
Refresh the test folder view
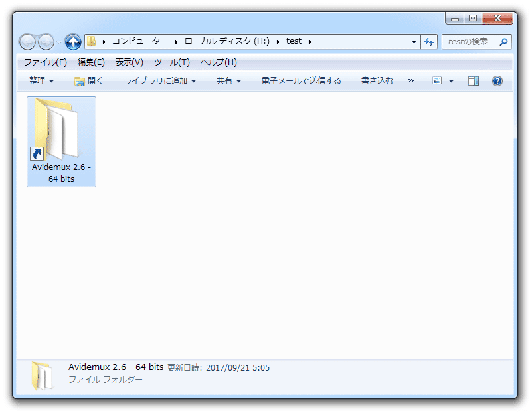(x=429, y=42)
